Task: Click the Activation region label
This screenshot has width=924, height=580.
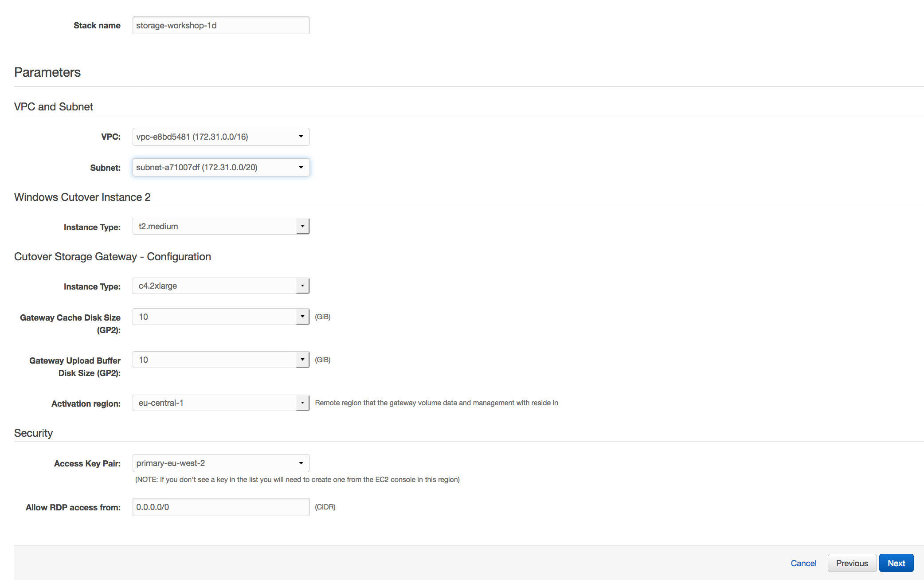Action: pos(86,404)
